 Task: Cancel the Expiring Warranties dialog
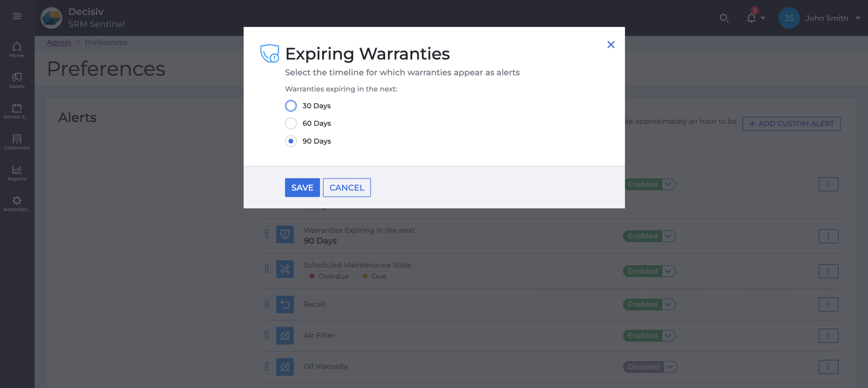347,187
